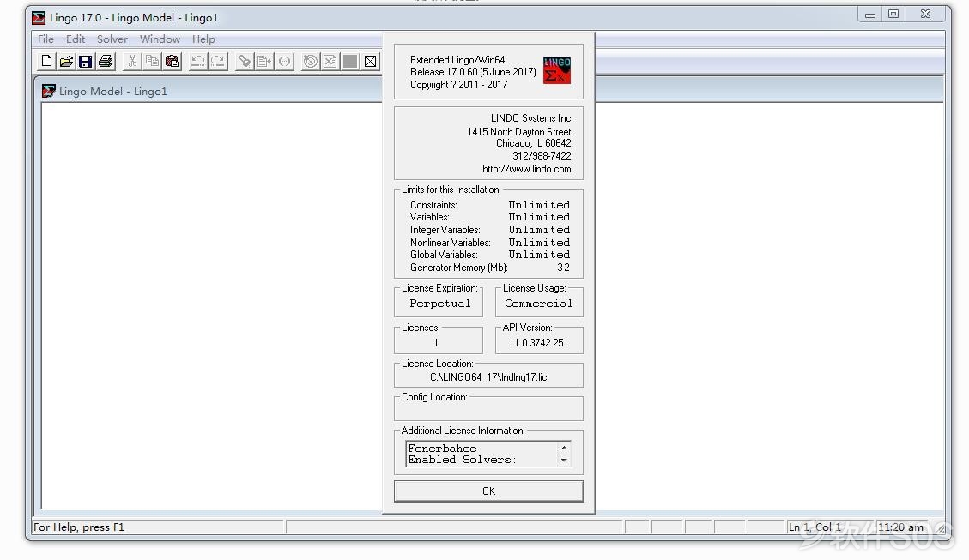Click the Solve bullseye icon
The width and height of the screenshot is (969, 560).
pyautogui.click(x=311, y=61)
